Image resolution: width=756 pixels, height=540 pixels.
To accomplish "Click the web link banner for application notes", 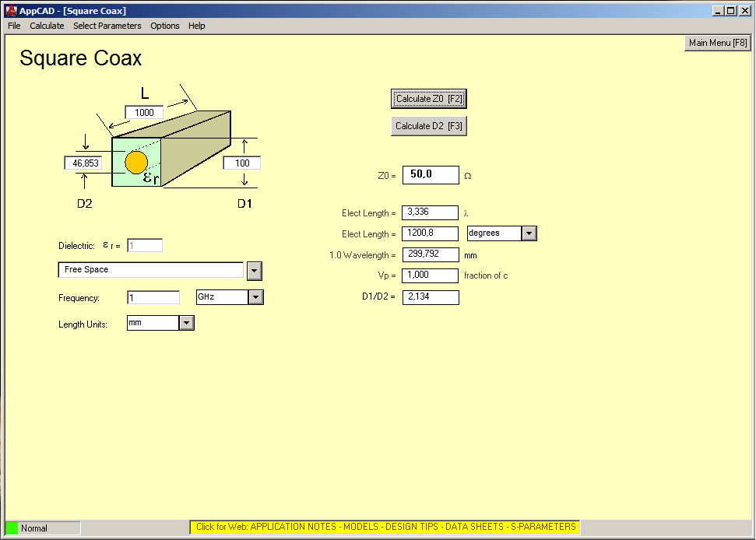I will pyautogui.click(x=385, y=527).
